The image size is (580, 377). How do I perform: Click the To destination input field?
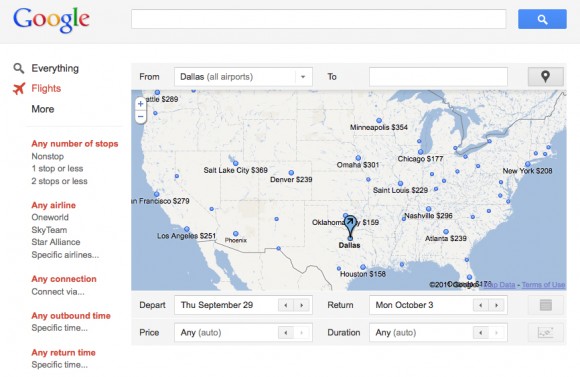[x=438, y=77]
